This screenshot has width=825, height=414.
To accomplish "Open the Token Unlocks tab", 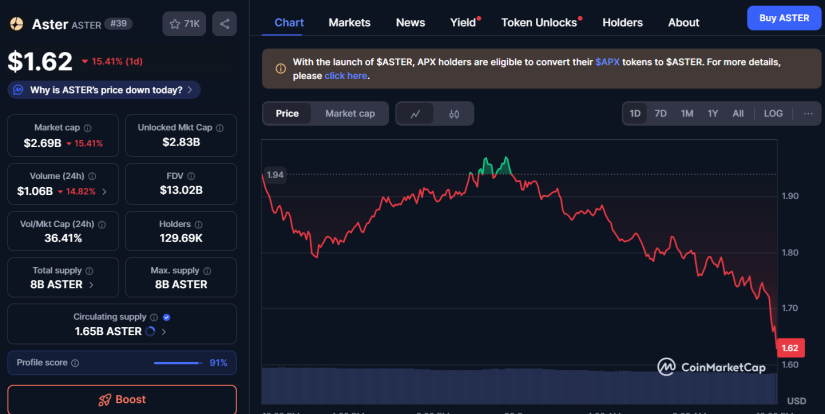I will pos(539,23).
